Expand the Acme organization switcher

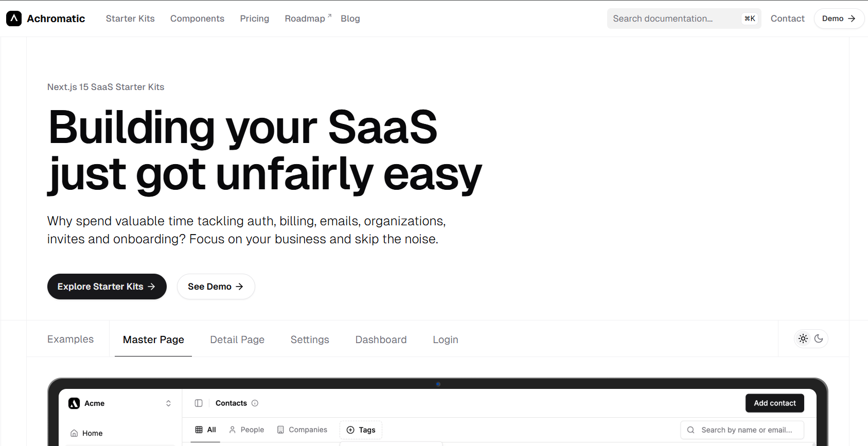(168, 403)
